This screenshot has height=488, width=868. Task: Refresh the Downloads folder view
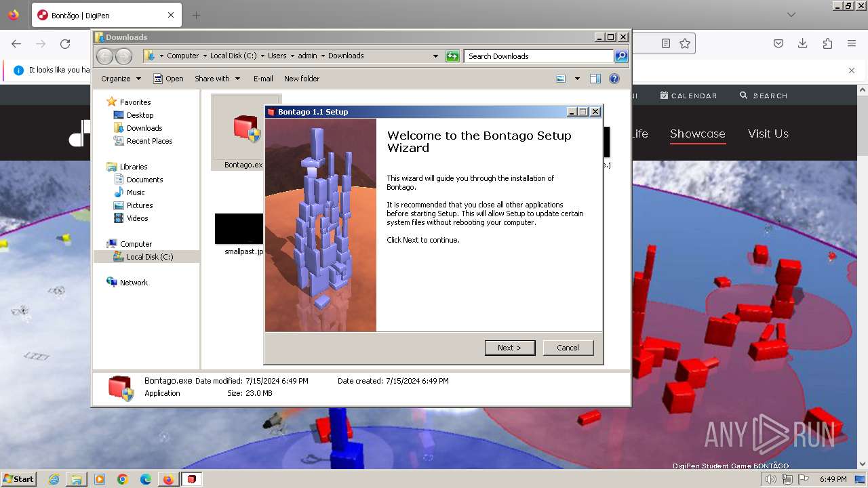452,56
